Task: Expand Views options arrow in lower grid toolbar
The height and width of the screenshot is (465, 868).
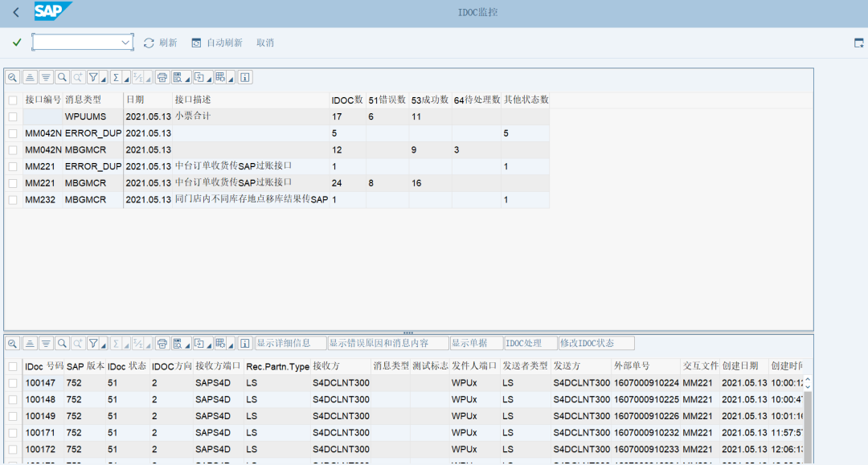Action: pos(187,345)
